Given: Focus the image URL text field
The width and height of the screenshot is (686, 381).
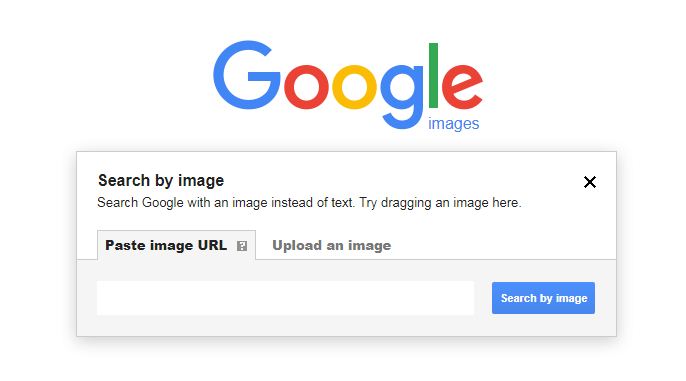Looking at the screenshot, I should coord(285,298).
